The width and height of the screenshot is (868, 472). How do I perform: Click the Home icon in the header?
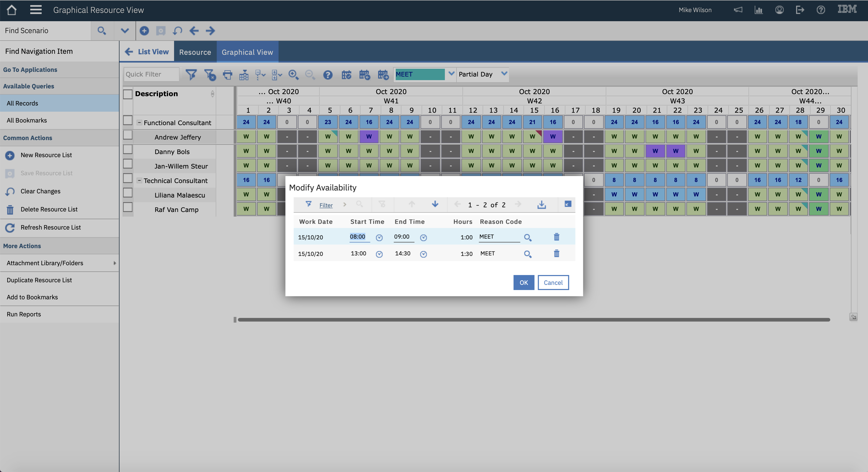pyautogui.click(x=11, y=10)
